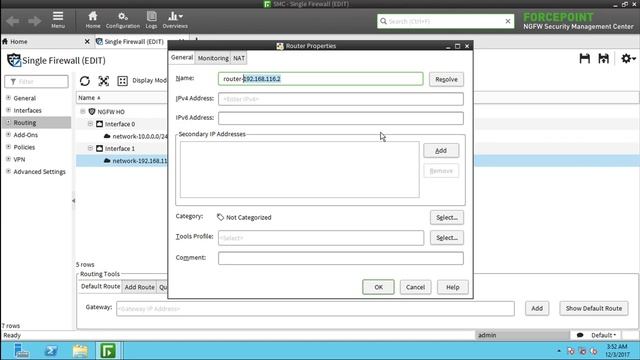Open the General tab in Router Properties
This screenshot has width=640, height=360.
[182, 58]
